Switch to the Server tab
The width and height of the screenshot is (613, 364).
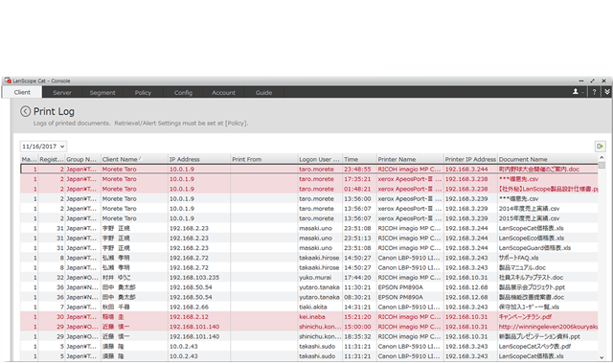(62, 93)
